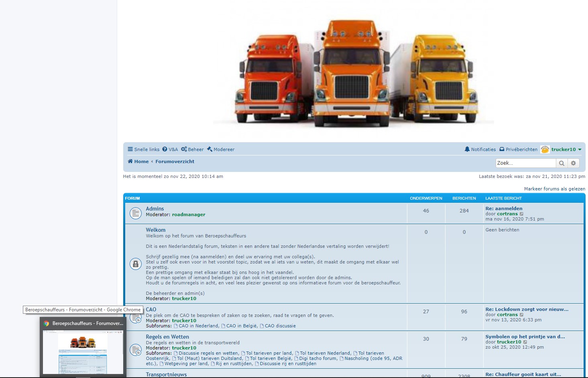Click the Admins forum status icon
Viewport: 588px width, 378px height.
(136, 213)
